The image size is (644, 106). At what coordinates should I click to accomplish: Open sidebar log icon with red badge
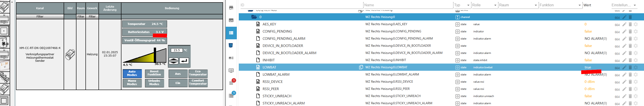coord(231,83)
